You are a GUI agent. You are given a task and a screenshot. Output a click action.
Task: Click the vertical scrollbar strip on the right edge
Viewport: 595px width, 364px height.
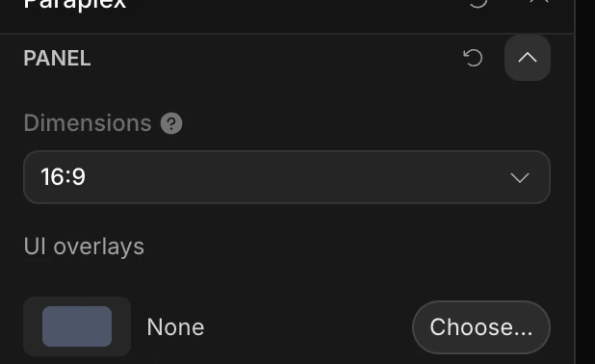[585, 182]
